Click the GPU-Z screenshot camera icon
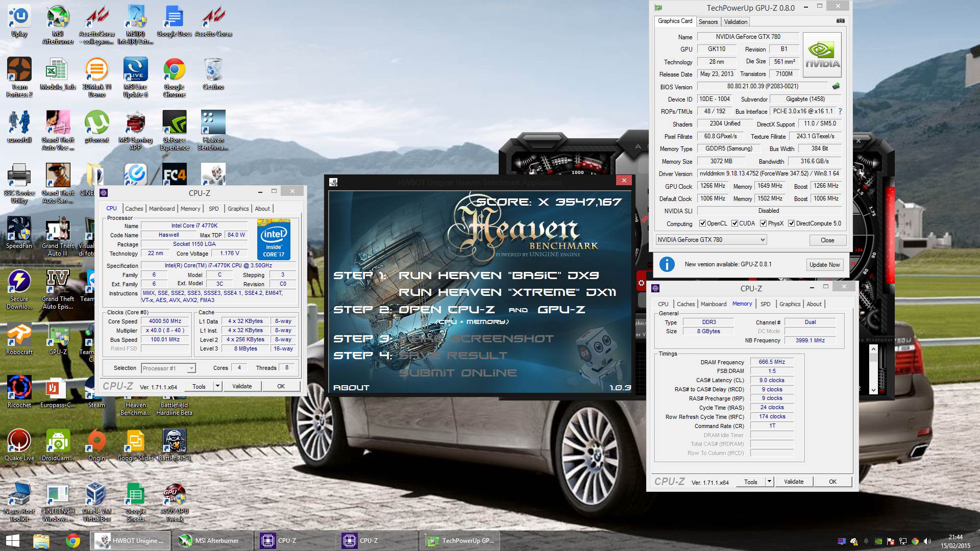 point(840,21)
